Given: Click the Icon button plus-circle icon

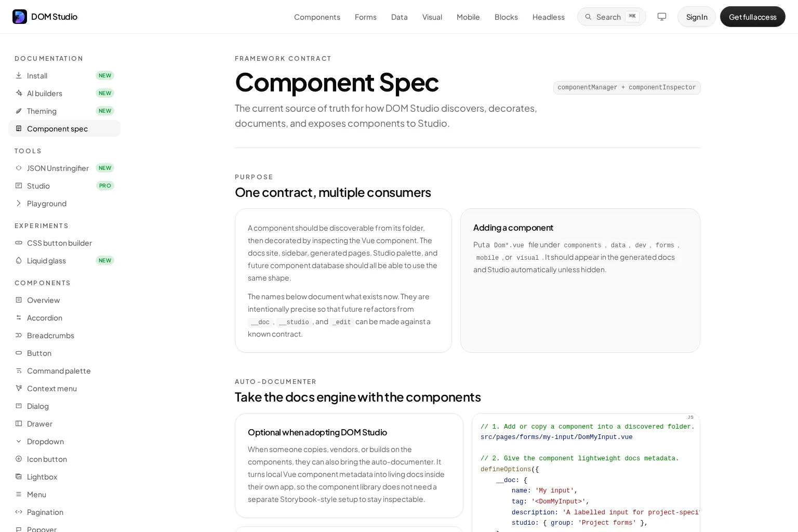Looking at the screenshot, I should [x=19, y=459].
